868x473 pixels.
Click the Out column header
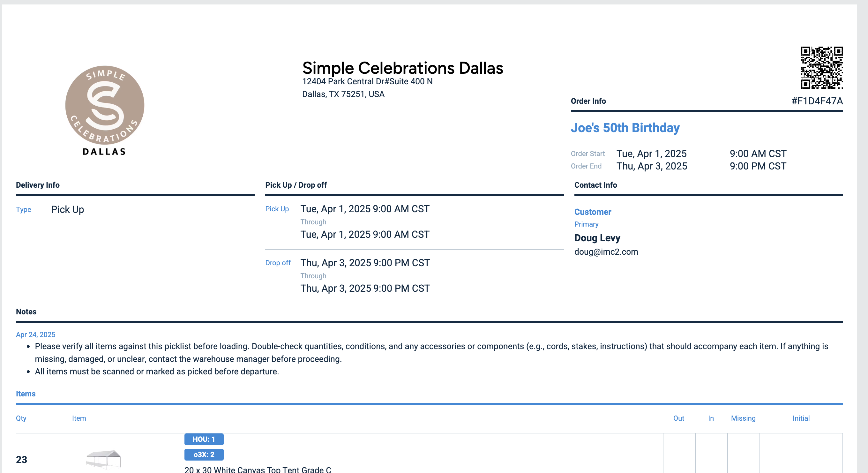coord(678,418)
